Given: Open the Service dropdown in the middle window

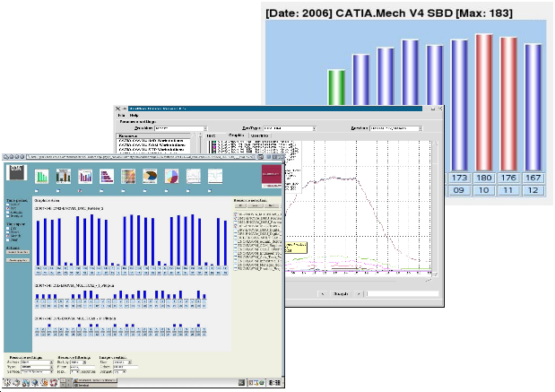Looking at the screenshot, I should click(x=396, y=128).
